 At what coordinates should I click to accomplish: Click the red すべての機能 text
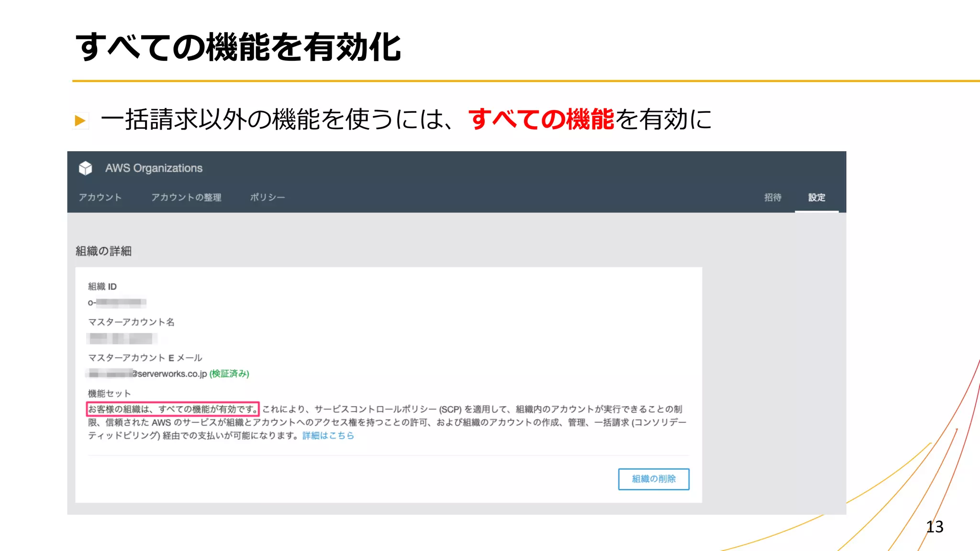(x=541, y=119)
